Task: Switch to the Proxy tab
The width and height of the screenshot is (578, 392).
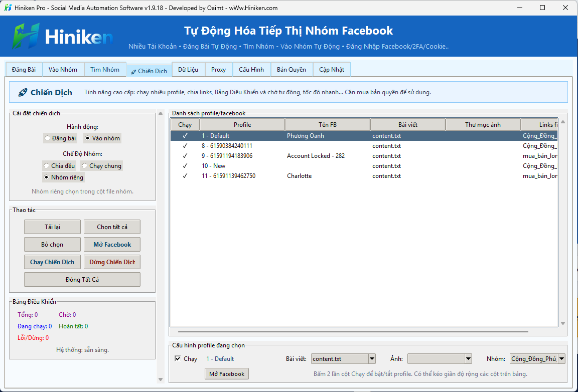Action: pos(219,69)
